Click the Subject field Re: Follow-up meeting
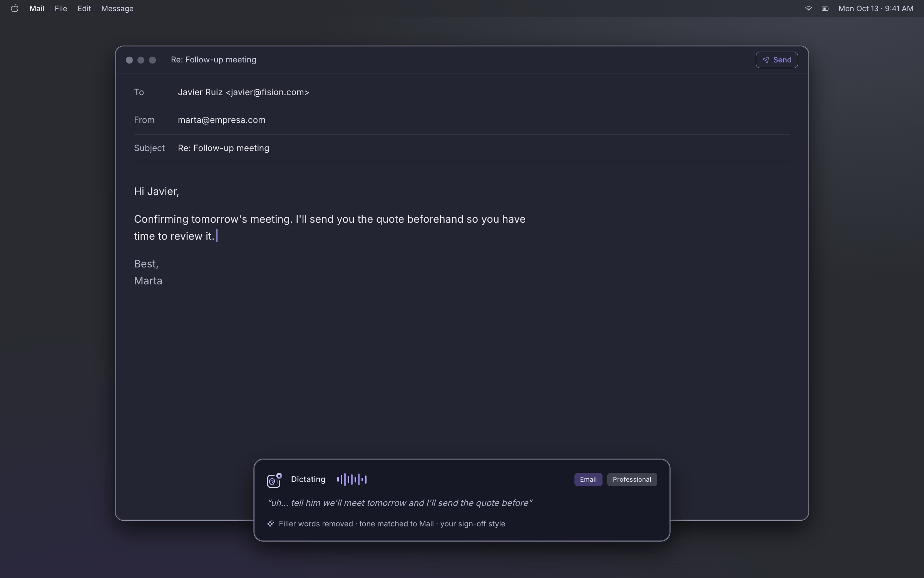The width and height of the screenshot is (924, 578). tap(462, 148)
